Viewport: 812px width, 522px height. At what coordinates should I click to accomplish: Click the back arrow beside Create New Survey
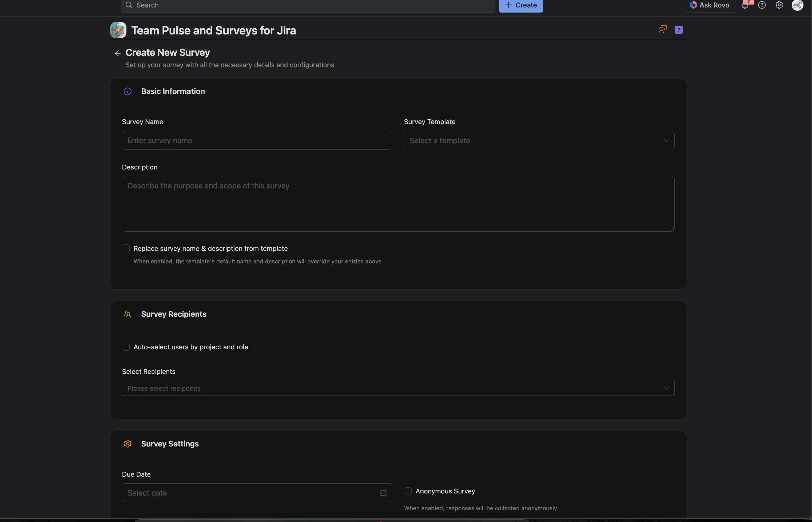click(x=118, y=53)
